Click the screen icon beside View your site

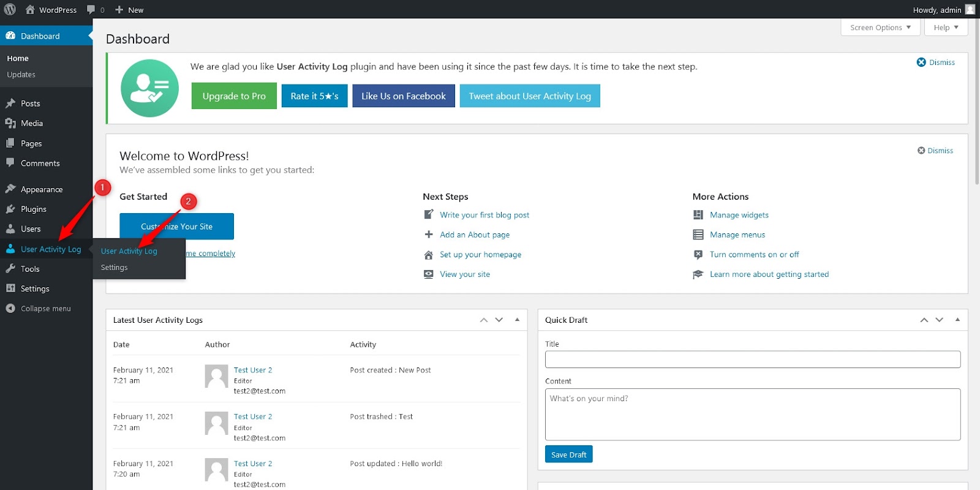point(429,274)
